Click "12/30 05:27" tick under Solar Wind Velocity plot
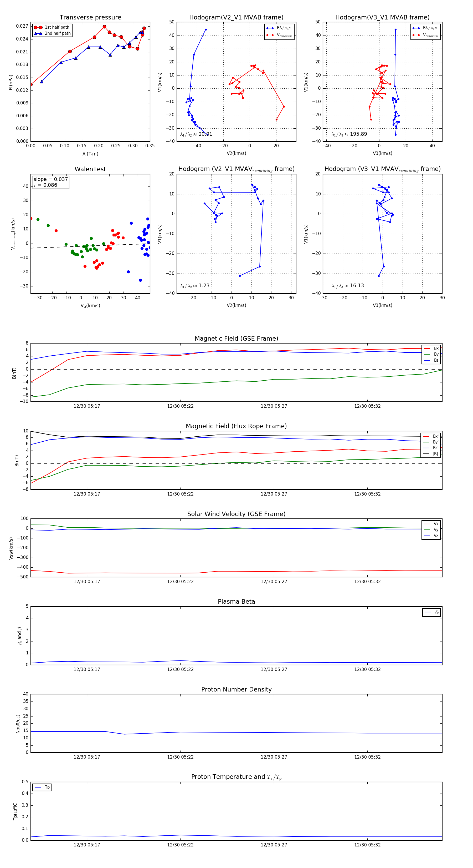Viewport: 473px width, 868px height. coord(274,582)
